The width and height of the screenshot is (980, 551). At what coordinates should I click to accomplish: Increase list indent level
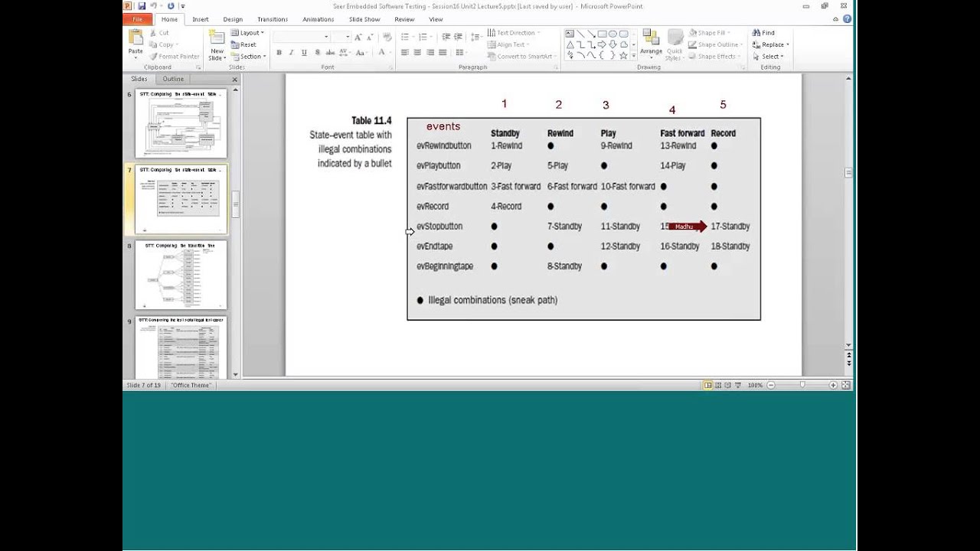[x=458, y=37]
